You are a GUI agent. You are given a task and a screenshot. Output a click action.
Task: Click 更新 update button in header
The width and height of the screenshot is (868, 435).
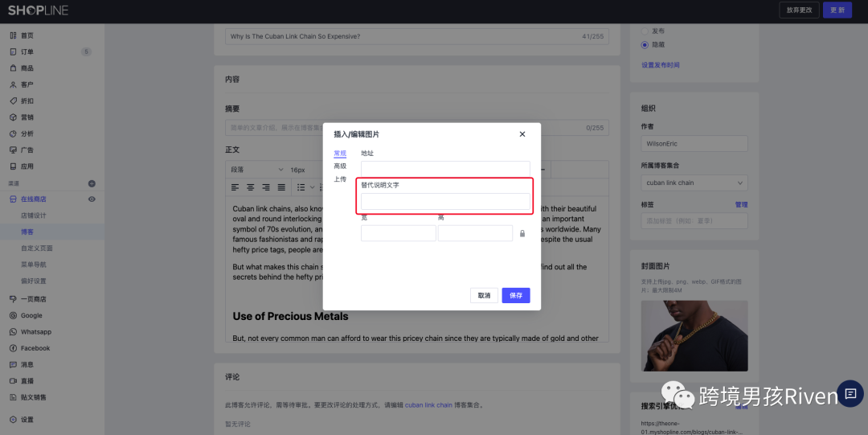[x=837, y=10]
